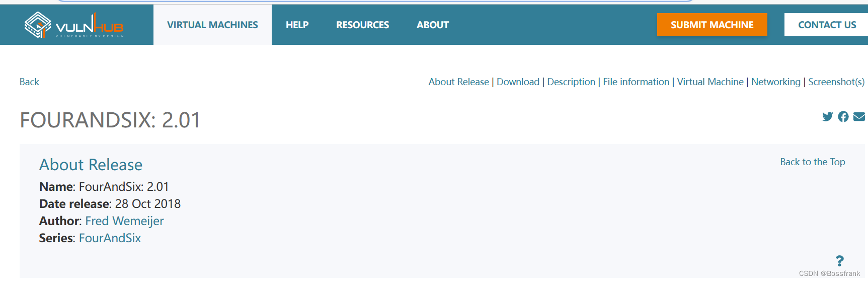
Task: Click the Name: FourAndSix: 2.01 text
Action: point(104,187)
